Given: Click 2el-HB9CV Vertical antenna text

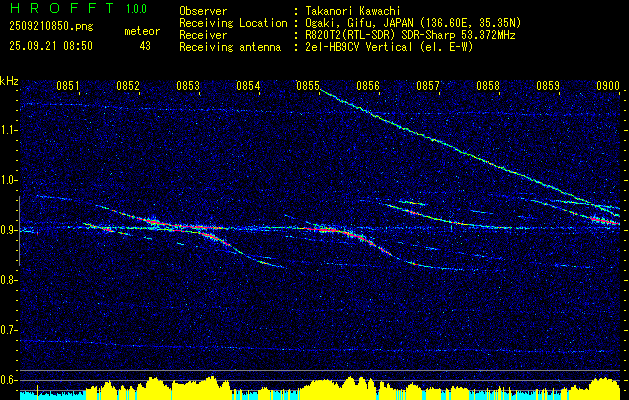Looking at the screenshot, I should (389, 47).
